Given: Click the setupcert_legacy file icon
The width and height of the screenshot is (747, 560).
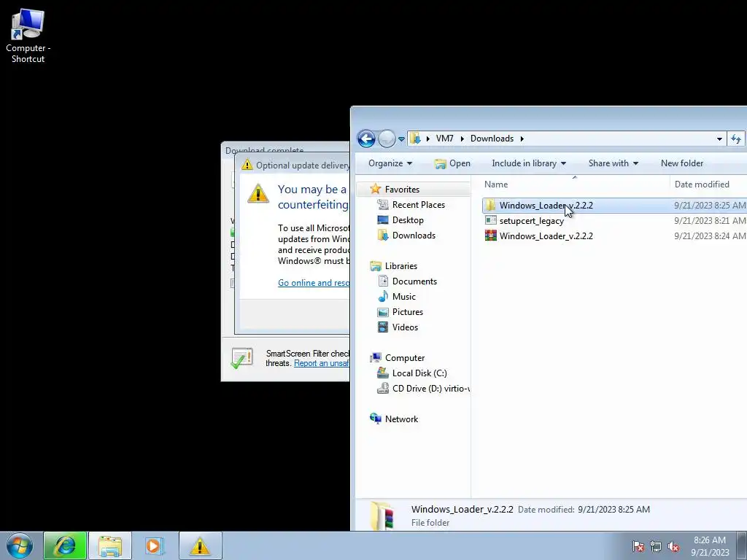Looking at the screenshot, I should click(490, 220).
